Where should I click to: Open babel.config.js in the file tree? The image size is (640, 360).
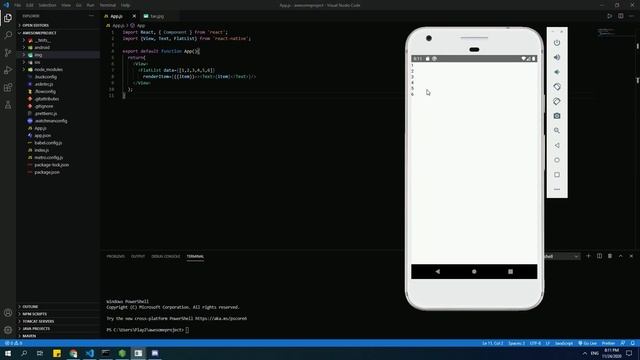48,143
